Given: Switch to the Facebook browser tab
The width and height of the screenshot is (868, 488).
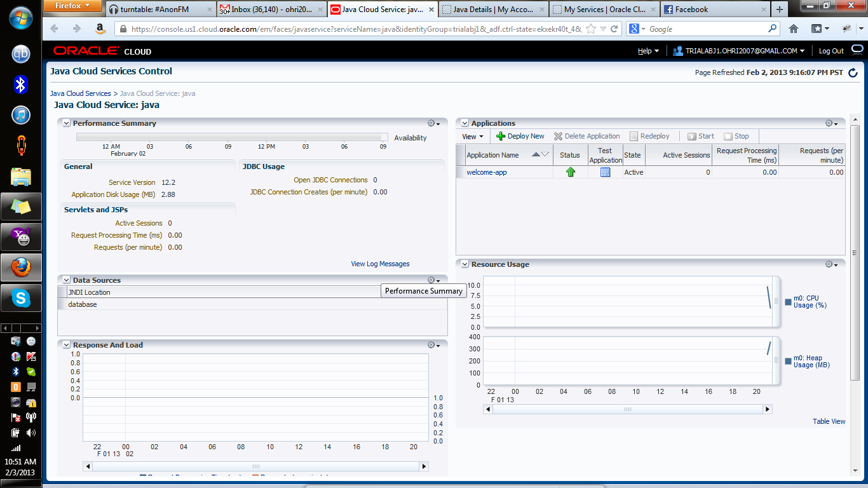Looking at the screenshot, I should click(691, 10).
